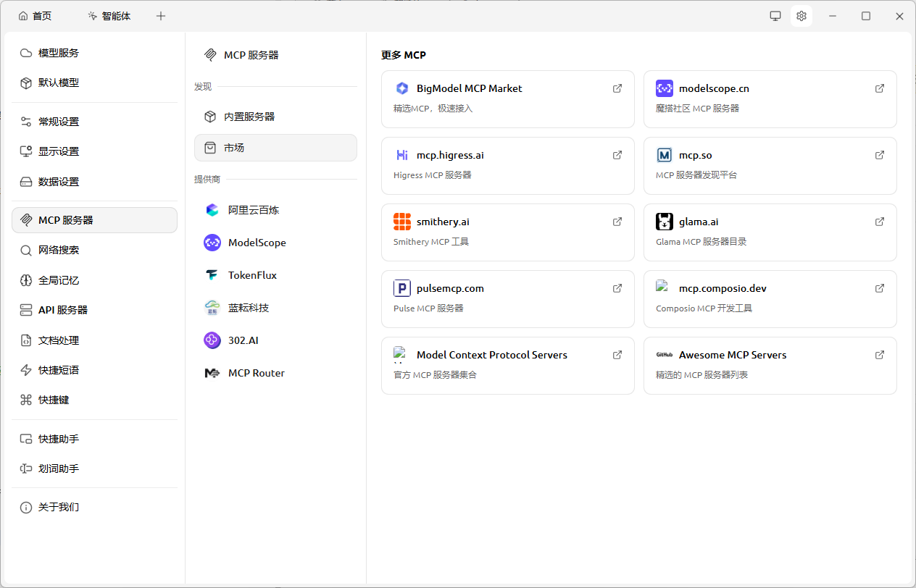Open external link icon on glama.ai card

tap(880, 222)
